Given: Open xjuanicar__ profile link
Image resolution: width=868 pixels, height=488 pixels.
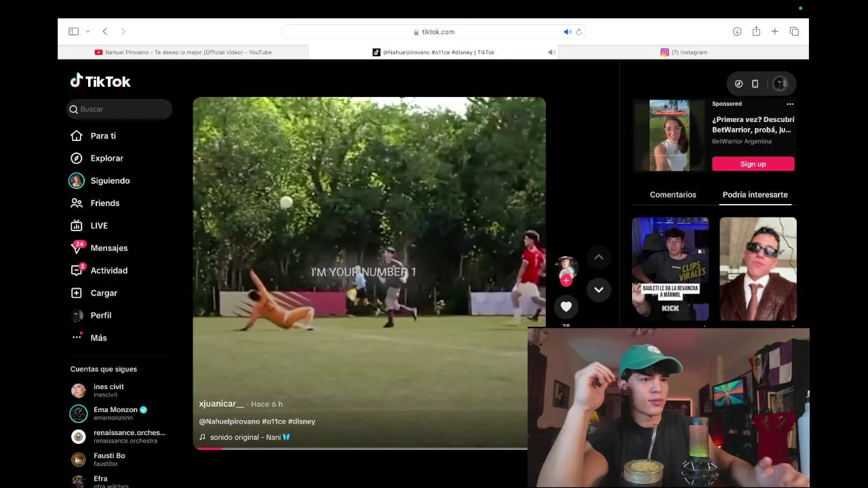Looking at the screenshot, I should 221,403.
